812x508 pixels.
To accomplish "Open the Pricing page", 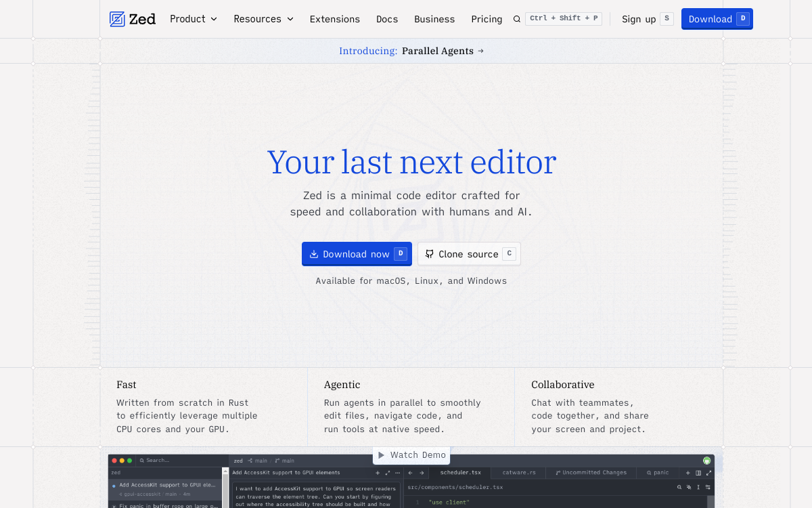I will click(x=487, y=19).
